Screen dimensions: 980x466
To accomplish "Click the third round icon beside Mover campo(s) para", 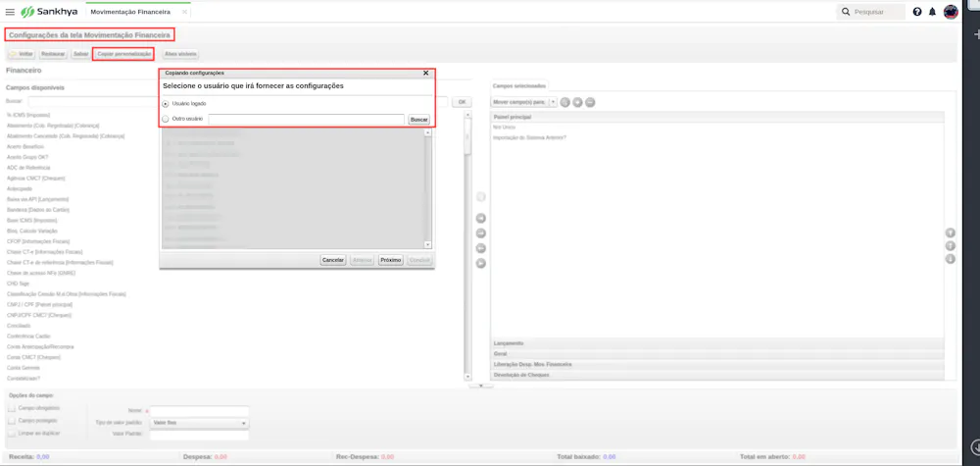I will point(590,102).
